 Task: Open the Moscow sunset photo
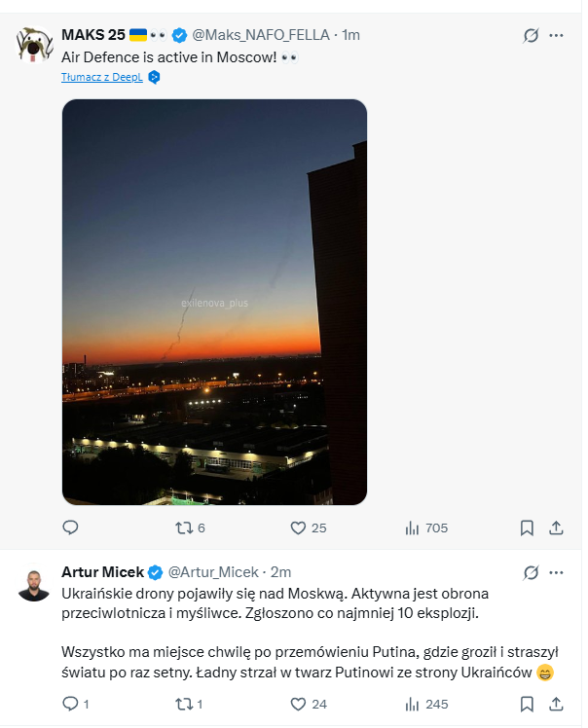[x=214, y=302]
